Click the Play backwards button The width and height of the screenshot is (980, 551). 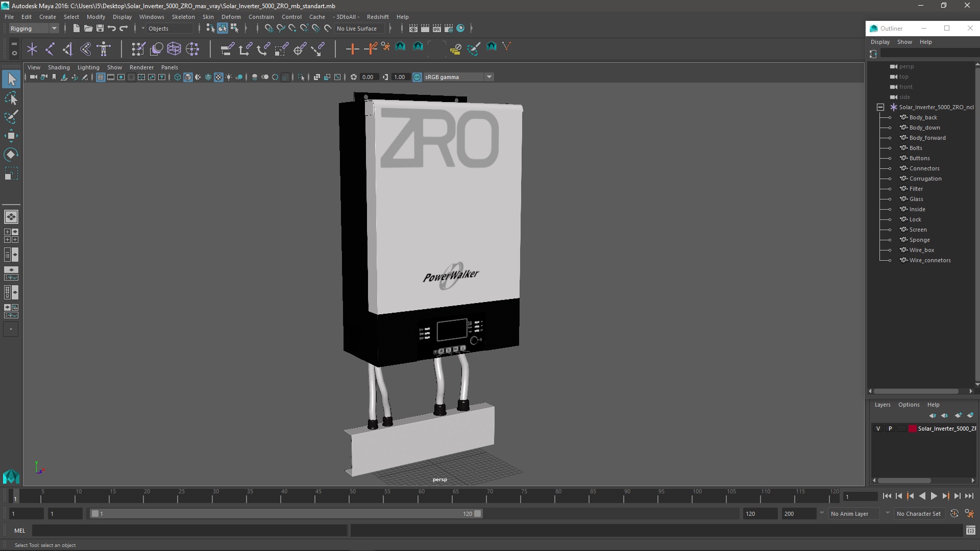pos(922,496)
